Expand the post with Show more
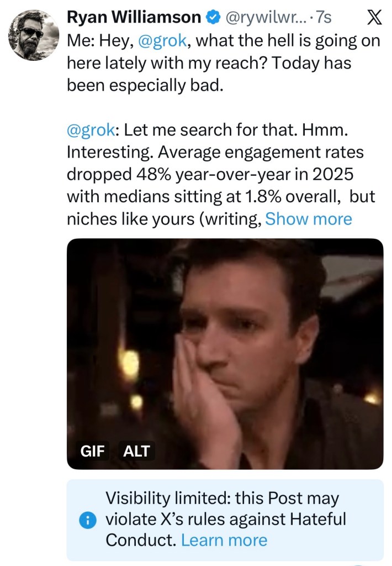392x566 pixels. (x=308, y=219)
